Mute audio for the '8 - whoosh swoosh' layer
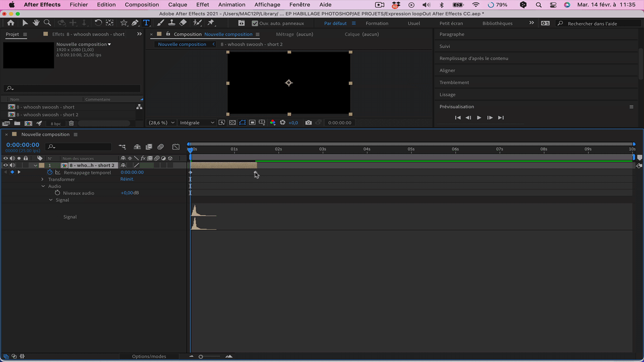The image size is (644, 362). coord(13,165)
